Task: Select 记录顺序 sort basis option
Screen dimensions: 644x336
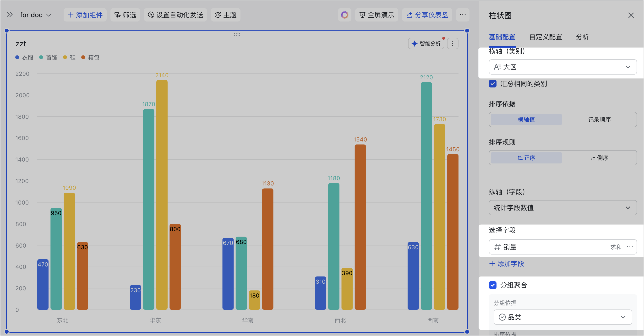Action: 599,120
